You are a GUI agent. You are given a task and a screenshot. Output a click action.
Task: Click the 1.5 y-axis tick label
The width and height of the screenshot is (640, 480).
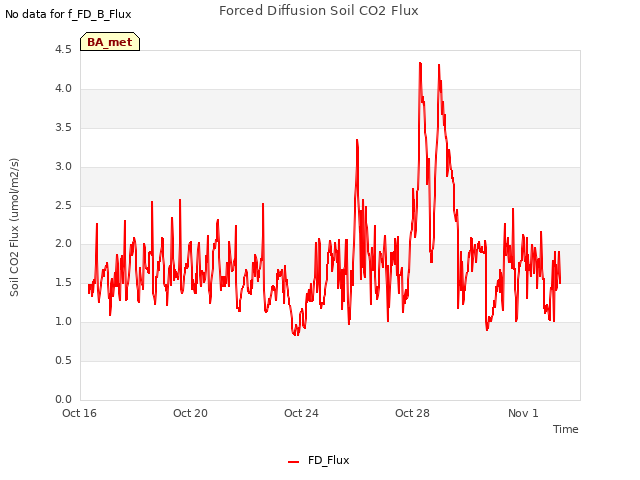(x=63, y=282)
